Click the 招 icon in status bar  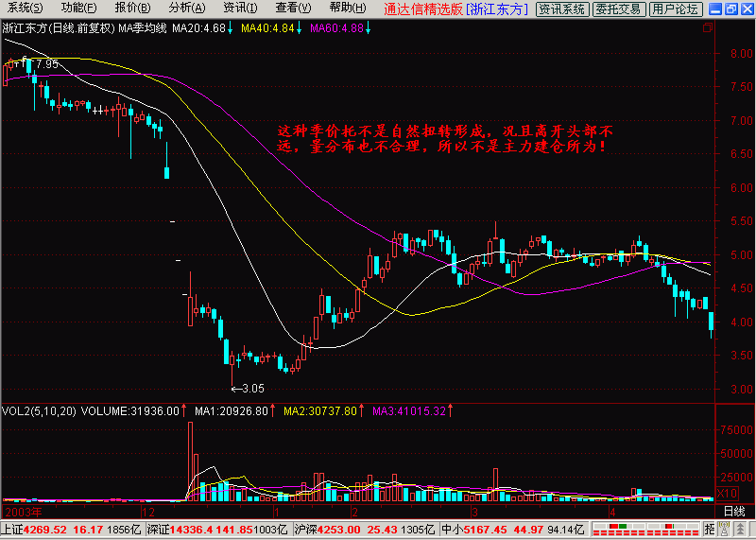coord(708,530)
